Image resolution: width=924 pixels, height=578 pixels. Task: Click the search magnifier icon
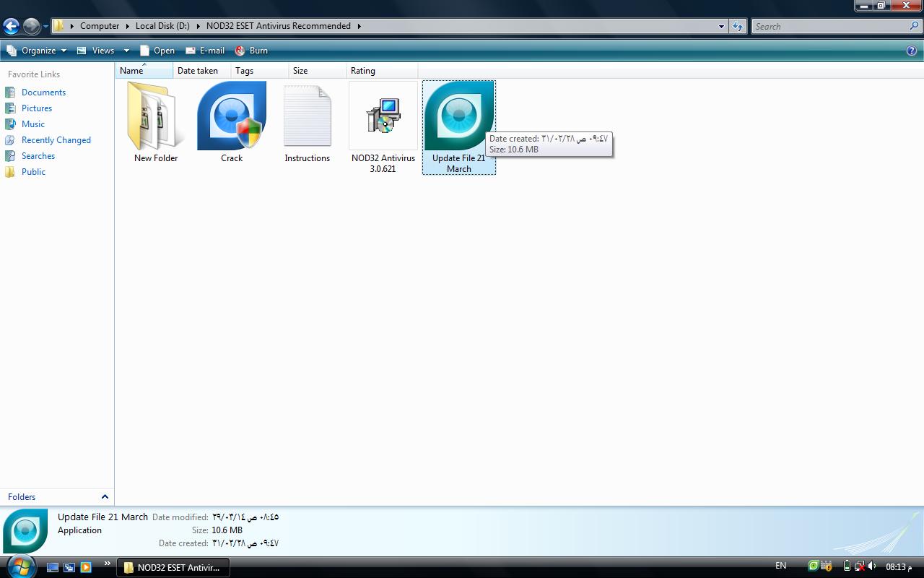click(915, 26)
